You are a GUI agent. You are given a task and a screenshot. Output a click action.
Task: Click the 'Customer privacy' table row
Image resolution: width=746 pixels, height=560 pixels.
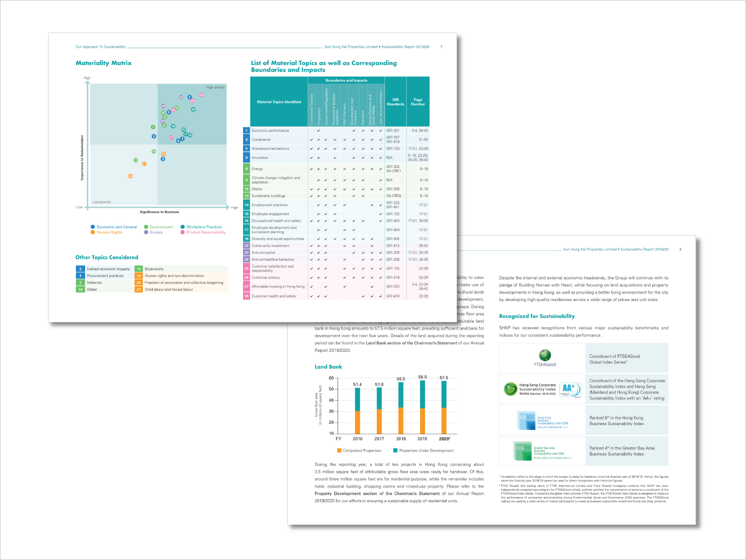[336, 277]
